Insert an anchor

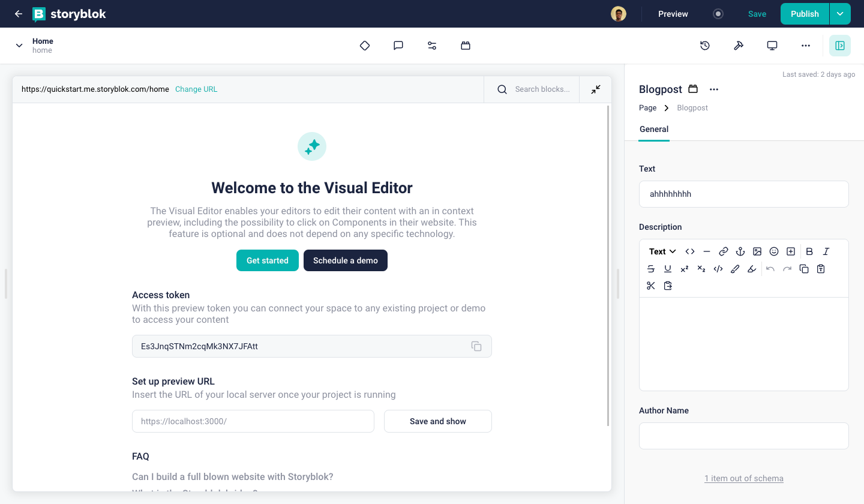pyautogui.click(x=740, y=251)
